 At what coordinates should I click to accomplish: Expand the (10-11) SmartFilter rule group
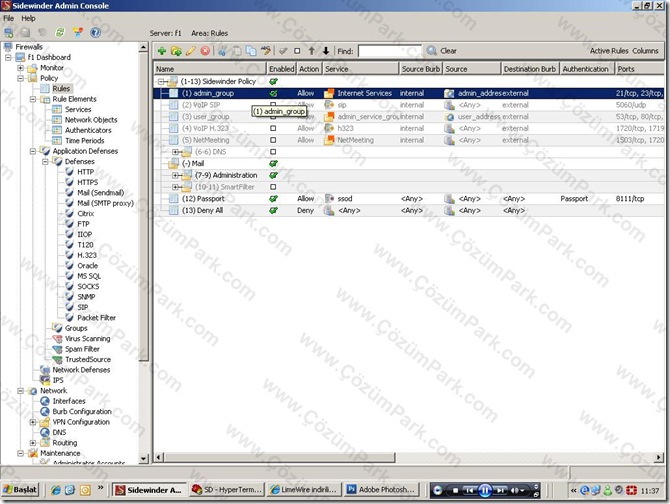pos(175,187)
